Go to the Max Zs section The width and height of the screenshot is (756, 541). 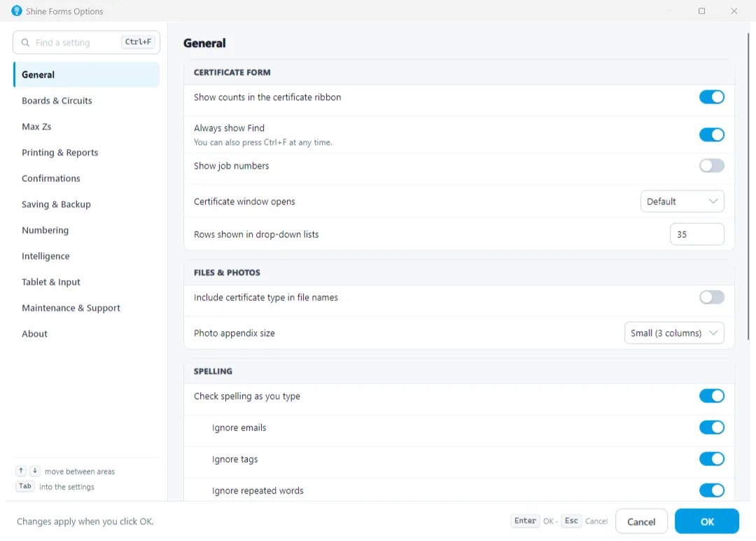86,127
